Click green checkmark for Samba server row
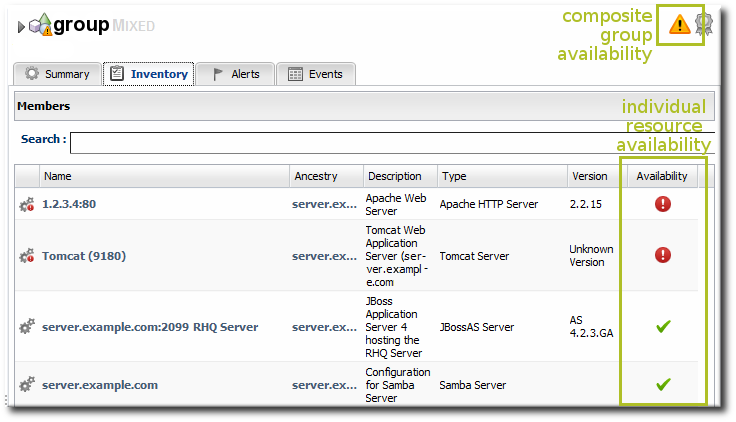This screenshot has width=736, height=422. pyautogui.click(x=662, y=384)
